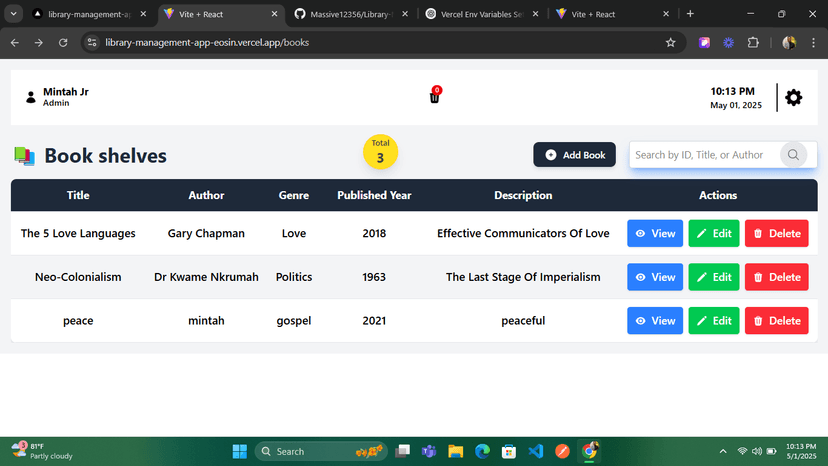Screen dimensions: 828x466
Task: Click the colorful books logo icon
Action: 24,156
